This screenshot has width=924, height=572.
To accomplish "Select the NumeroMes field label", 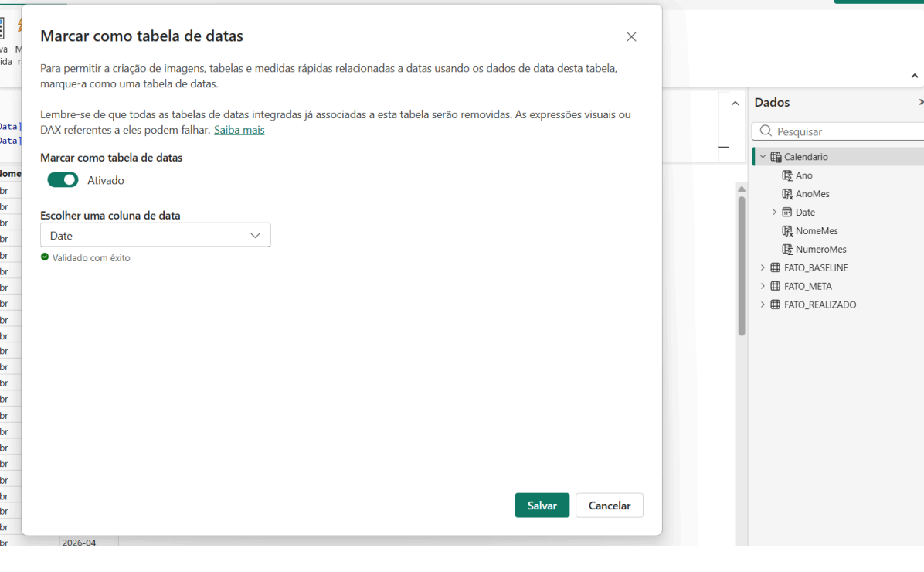I will (x=821, y=250).
